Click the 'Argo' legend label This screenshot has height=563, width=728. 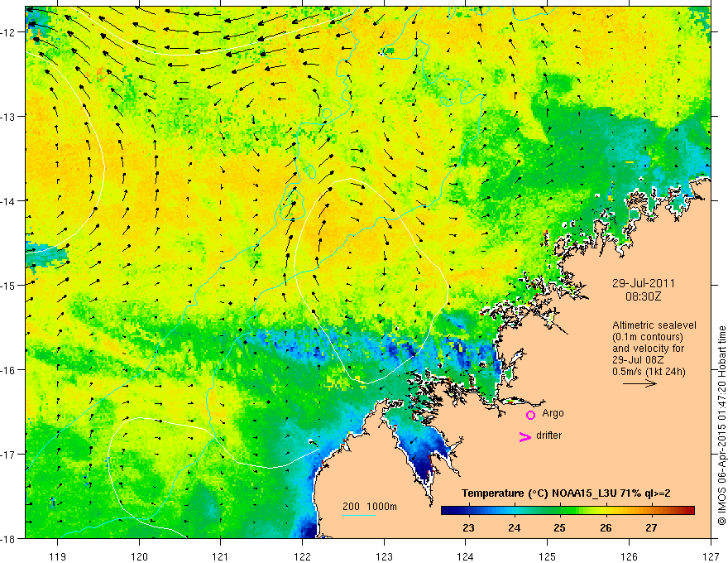coord(553,413)
